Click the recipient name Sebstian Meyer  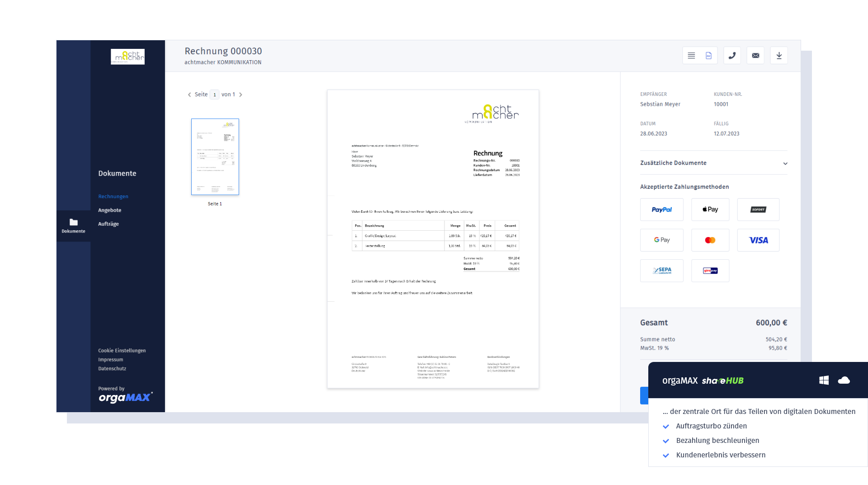[x=660, y=104]
